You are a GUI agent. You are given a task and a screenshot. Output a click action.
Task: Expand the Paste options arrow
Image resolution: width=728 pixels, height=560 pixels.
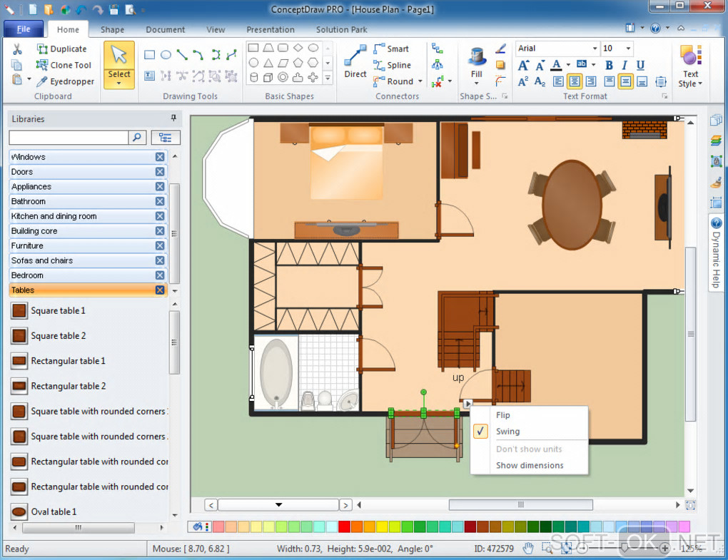click(x=29, y=79)
